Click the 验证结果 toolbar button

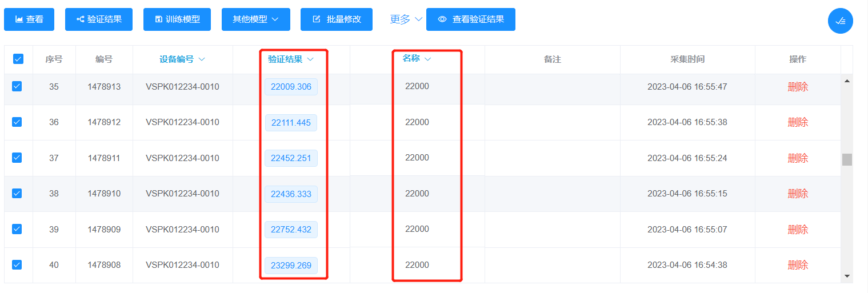pyautogui.click(x=99, y=19)
